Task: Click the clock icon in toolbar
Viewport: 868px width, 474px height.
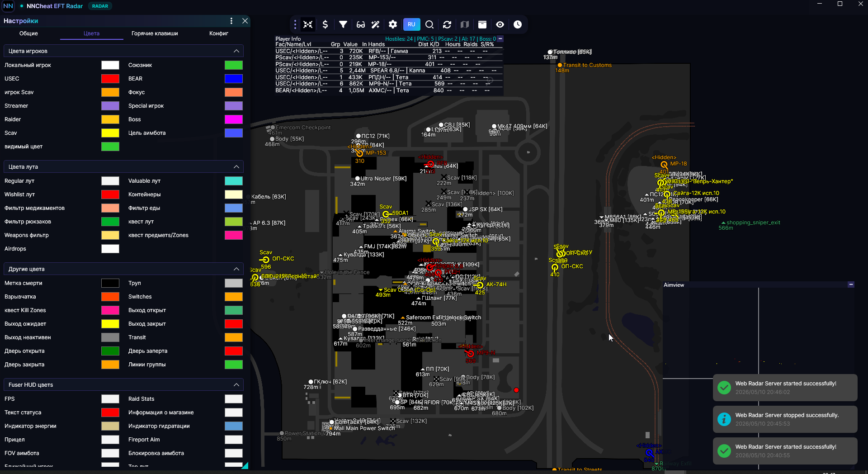Action: click(x=518, y=24)
